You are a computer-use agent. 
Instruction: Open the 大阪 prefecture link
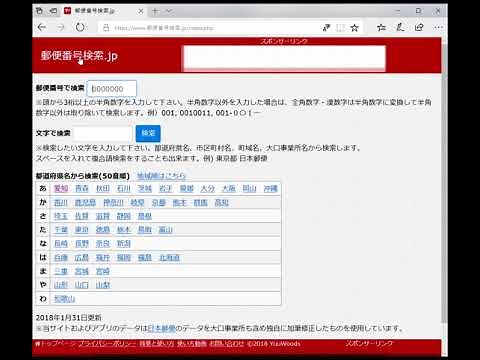pos(229,189)
